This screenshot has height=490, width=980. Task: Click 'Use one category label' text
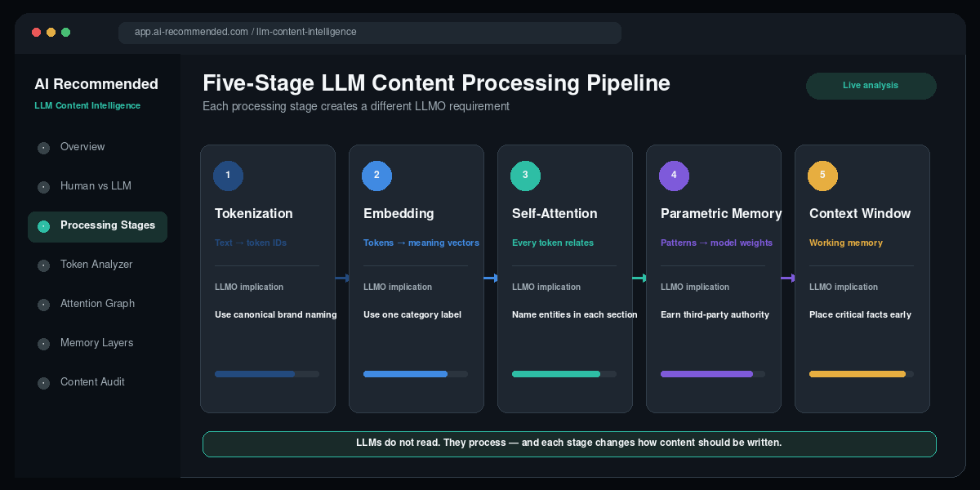click(x=412, y=315)
